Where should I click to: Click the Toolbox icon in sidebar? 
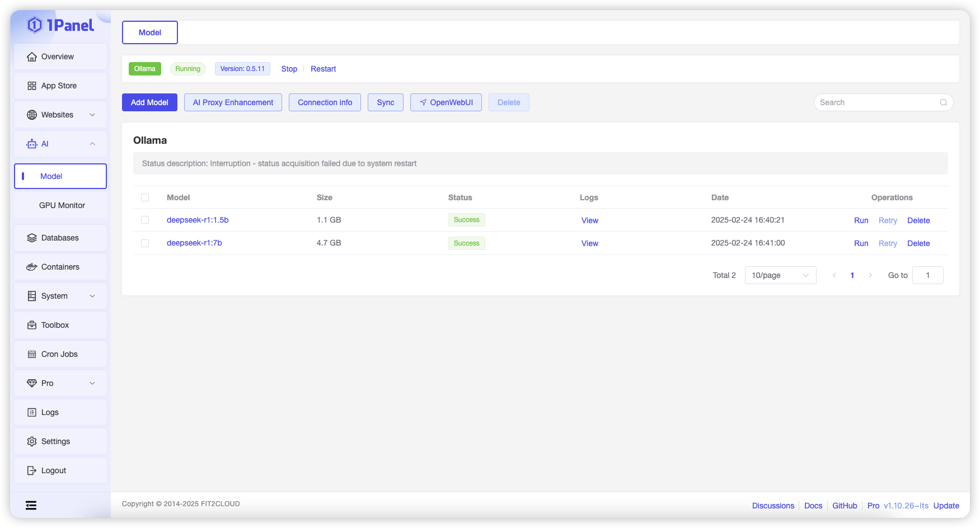tap(32, 326)
